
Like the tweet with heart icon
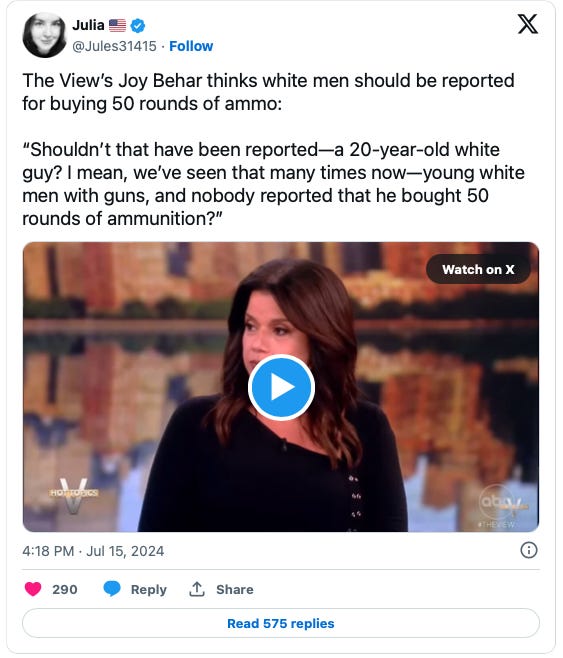tap(33, 589)
